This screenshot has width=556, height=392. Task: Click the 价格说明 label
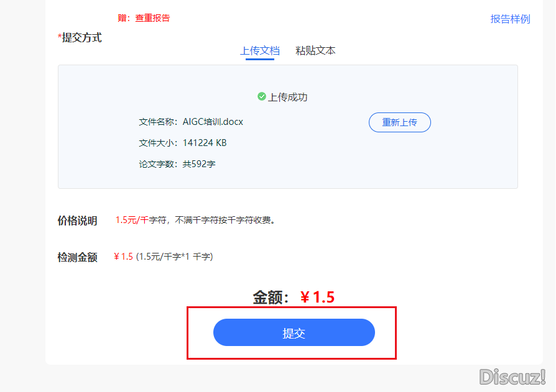pos(77,221)
